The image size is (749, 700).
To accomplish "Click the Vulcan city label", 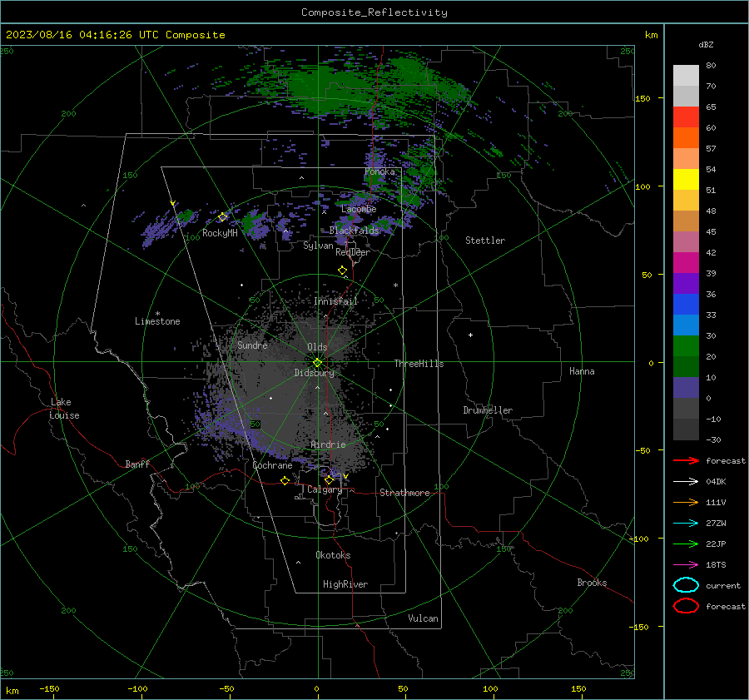I will 423,618.
